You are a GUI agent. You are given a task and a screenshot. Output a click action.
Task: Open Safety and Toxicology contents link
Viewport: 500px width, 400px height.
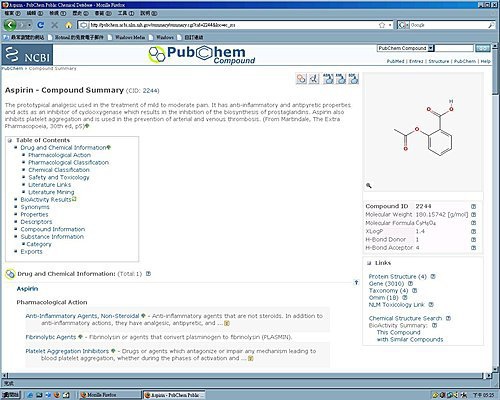(59, 177)
